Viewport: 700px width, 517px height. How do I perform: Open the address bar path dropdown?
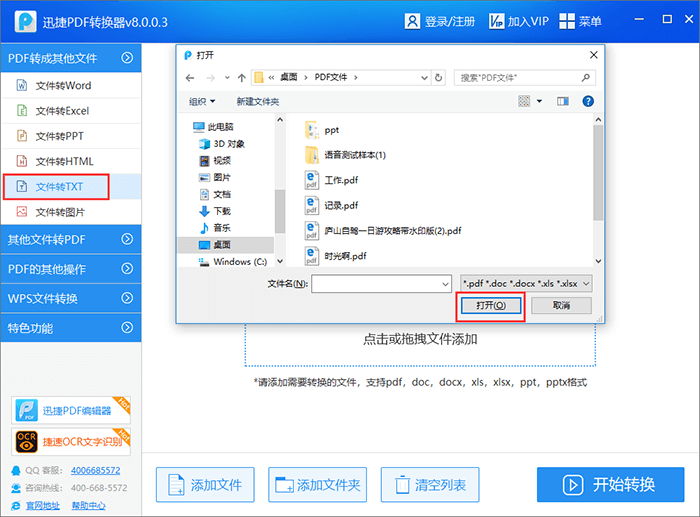[424, 78]
